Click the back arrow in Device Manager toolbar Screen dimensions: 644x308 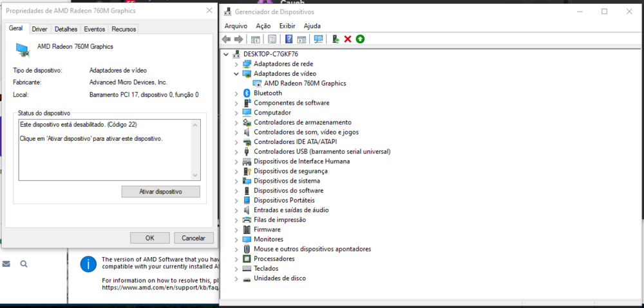[x=227, y=39]
